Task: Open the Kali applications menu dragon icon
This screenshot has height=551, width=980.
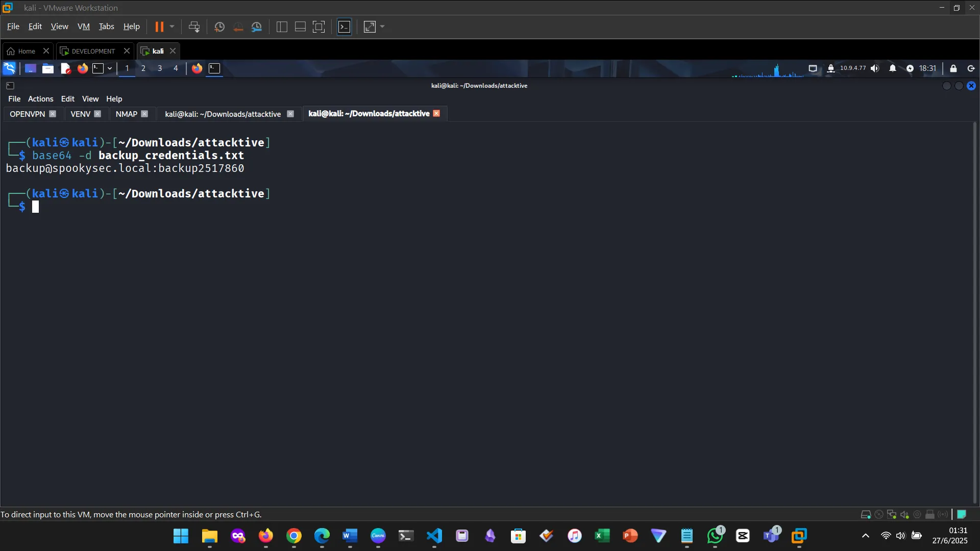Action: 9,68
